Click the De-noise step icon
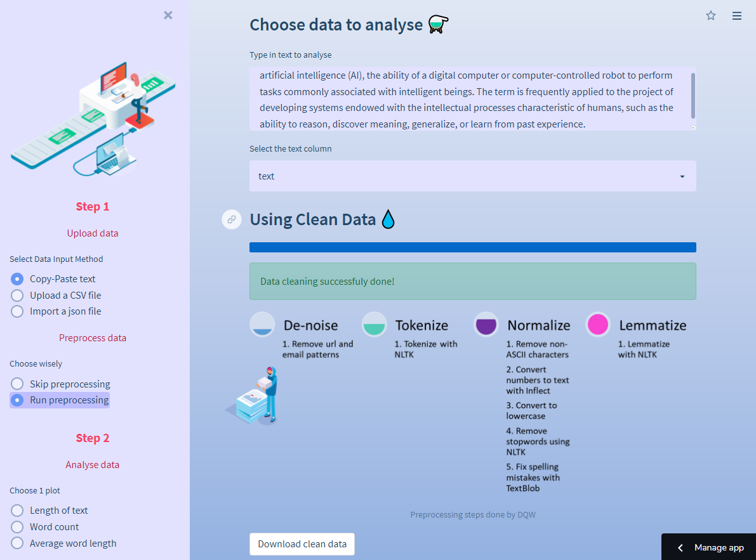The height and width of the screenshot is (560, 756). pyautogui.click(x=262, y=325)
